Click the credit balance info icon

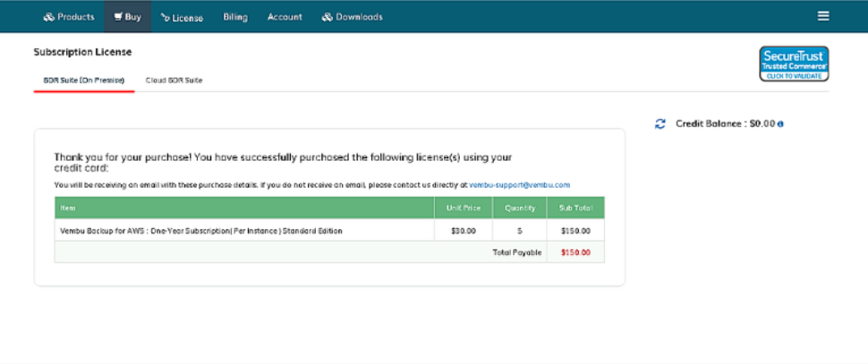pyautogui.click(x=780, y=124)
